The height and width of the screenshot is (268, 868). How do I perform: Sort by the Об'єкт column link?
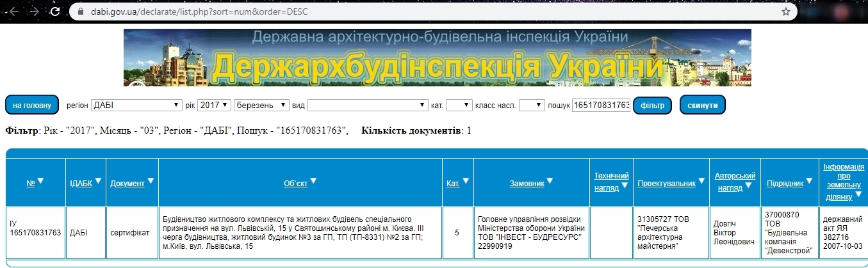click(296, 184)
